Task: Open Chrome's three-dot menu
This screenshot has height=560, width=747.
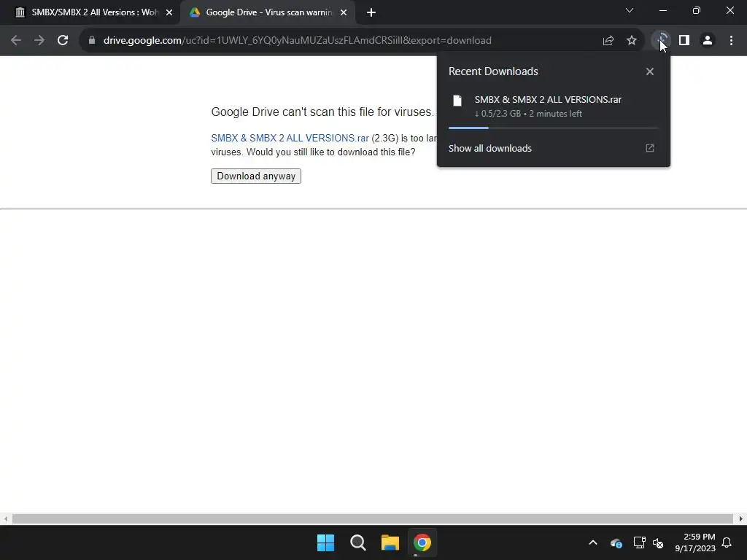Action: click(x=731, y=41)
